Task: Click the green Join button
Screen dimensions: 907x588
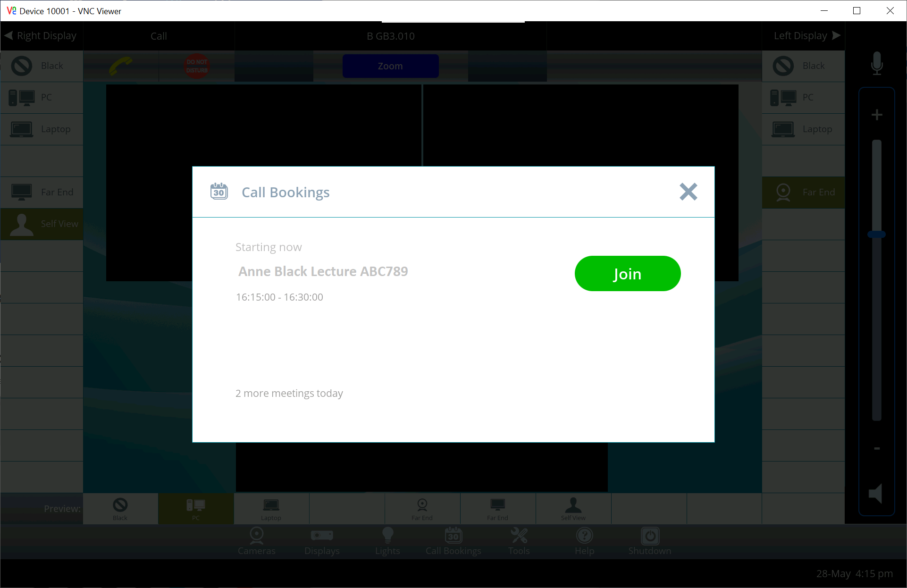Action: [627, 274]
